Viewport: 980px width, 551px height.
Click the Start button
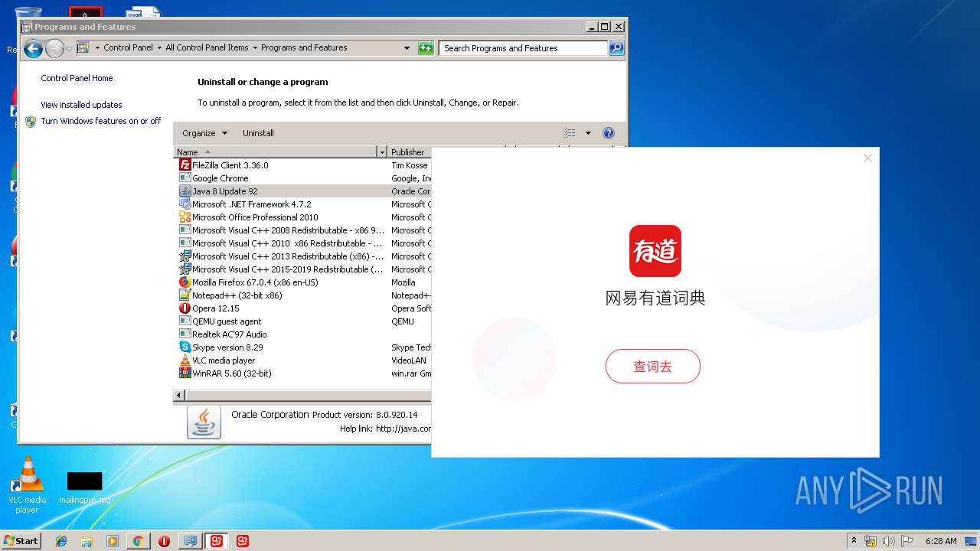click(21, 541)
